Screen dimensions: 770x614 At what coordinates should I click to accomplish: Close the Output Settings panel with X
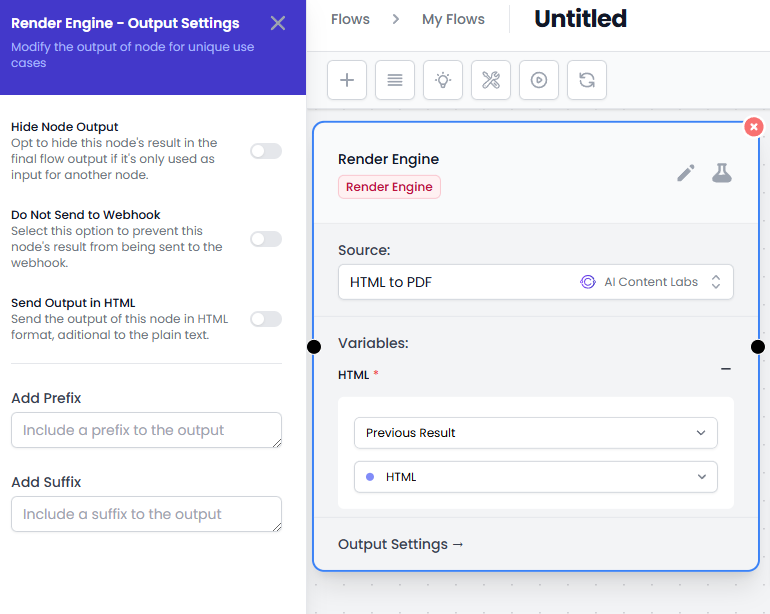click(278, 23)
